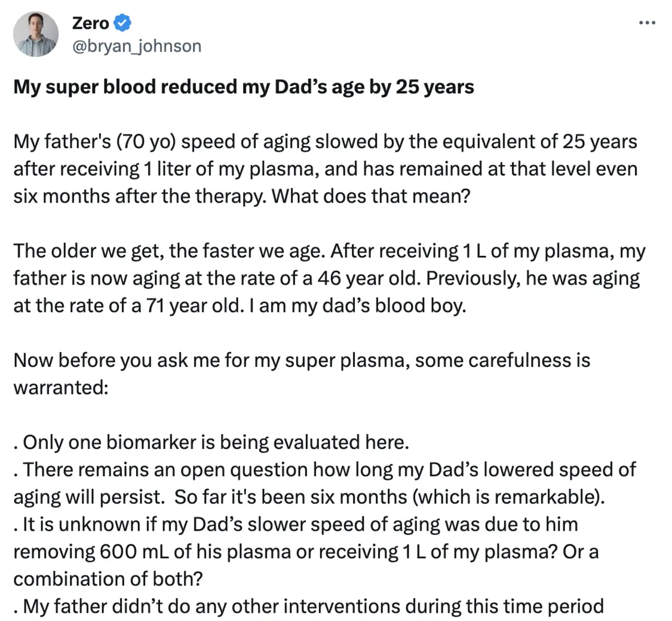
Task: Open the @bryan_johnson handle link
Action: point(137,46)
